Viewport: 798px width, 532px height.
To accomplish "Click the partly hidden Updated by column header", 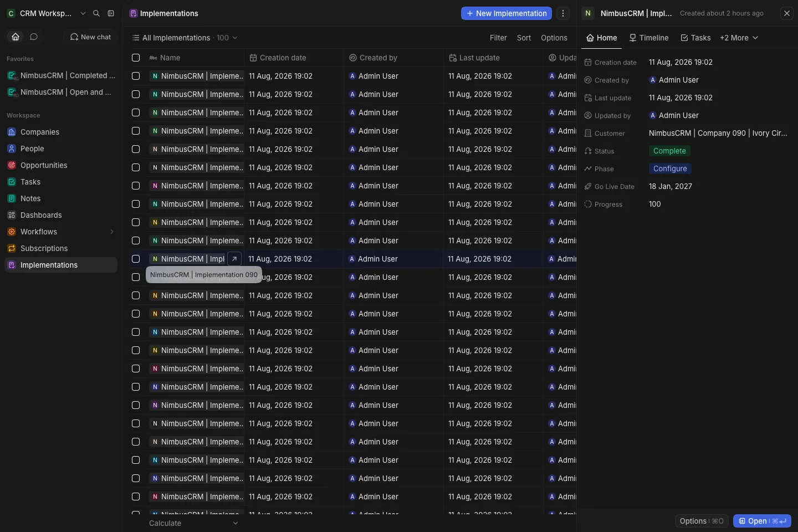I will [560, 58].
